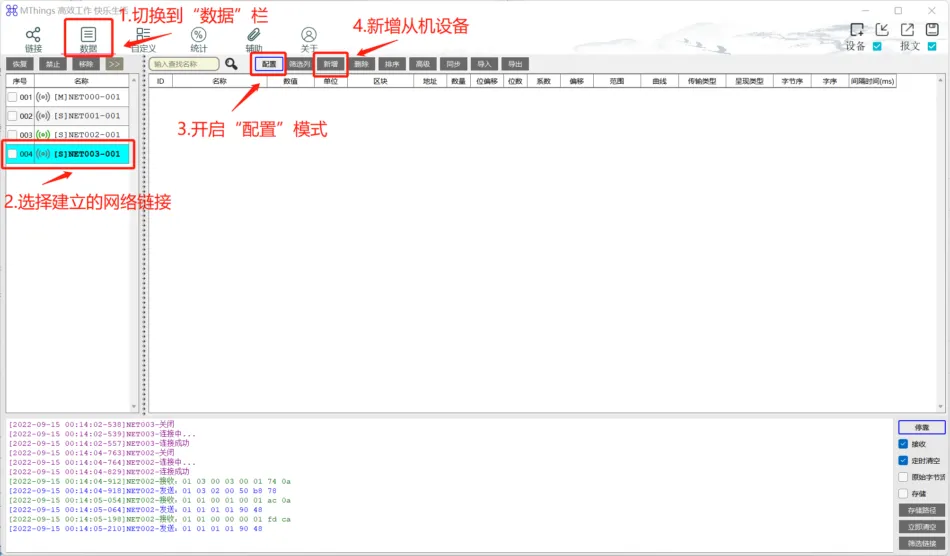Expand link toolbar with >> button
The height and width of the screenshot is (556, 950).
115,64
